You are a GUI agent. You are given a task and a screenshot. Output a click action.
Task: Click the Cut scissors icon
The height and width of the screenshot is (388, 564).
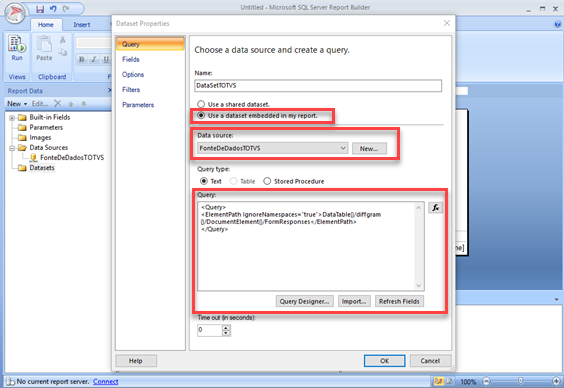(63, 39)
